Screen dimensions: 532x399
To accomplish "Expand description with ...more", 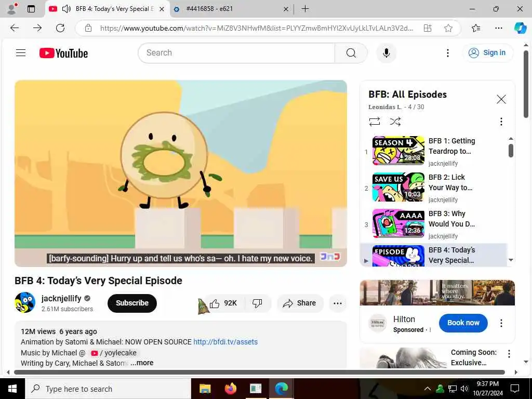I will (x=142, y=363).
